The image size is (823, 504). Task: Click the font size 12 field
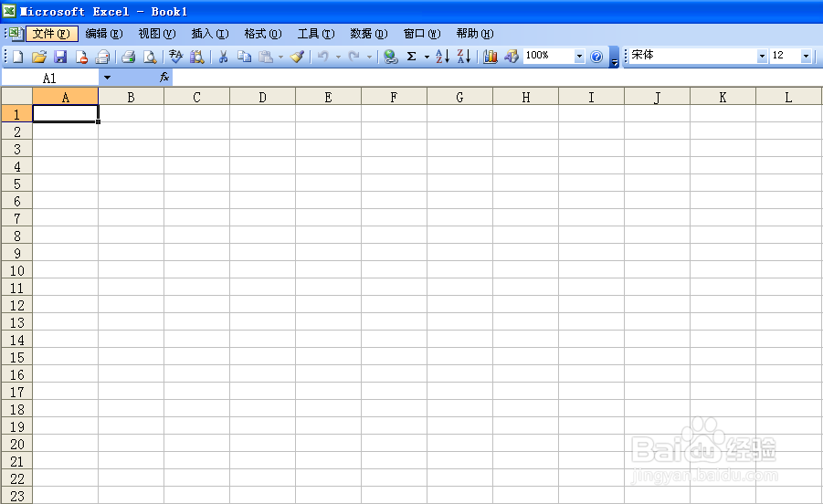point(786,56)
